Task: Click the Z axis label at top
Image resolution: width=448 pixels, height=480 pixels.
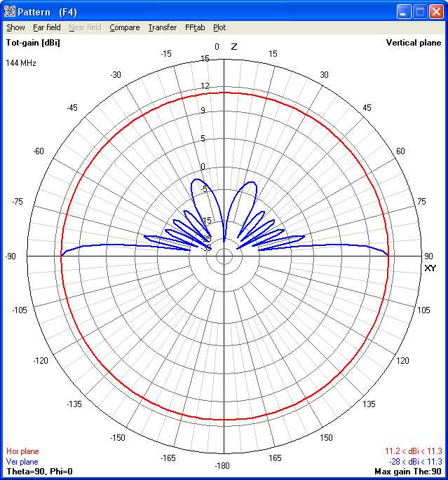Action: [x=234, y=47]
